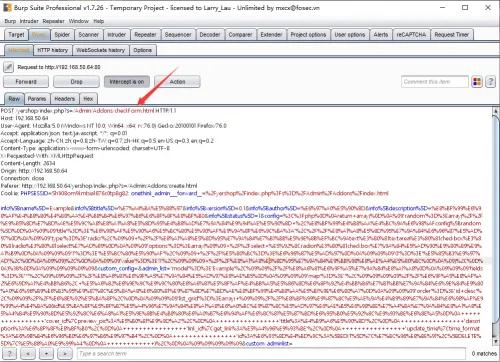Click the help question mark icon near comment field
Image resolution: width=500 pixels, height=362 pixels.
490,82
